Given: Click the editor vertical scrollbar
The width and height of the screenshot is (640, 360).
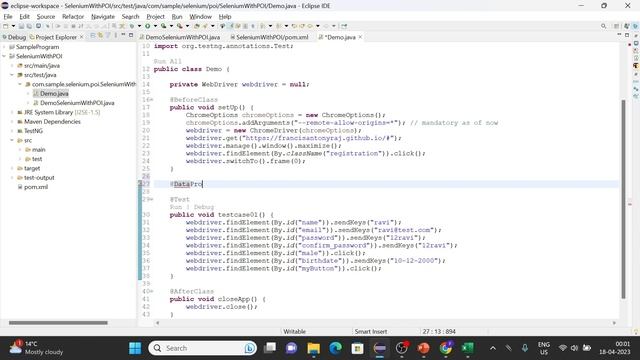Looking at the screenshot, I should tap(623, 199).
